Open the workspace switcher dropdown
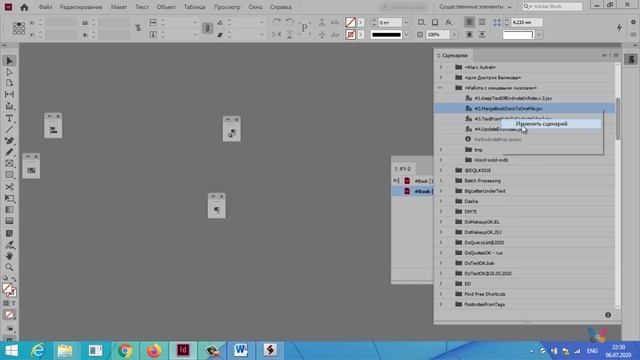 coord(476,7)
